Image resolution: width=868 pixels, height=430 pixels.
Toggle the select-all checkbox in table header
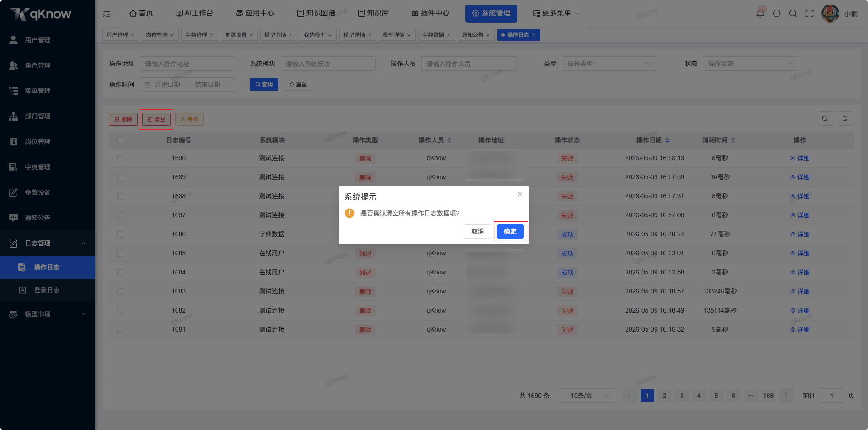(120, 140)
